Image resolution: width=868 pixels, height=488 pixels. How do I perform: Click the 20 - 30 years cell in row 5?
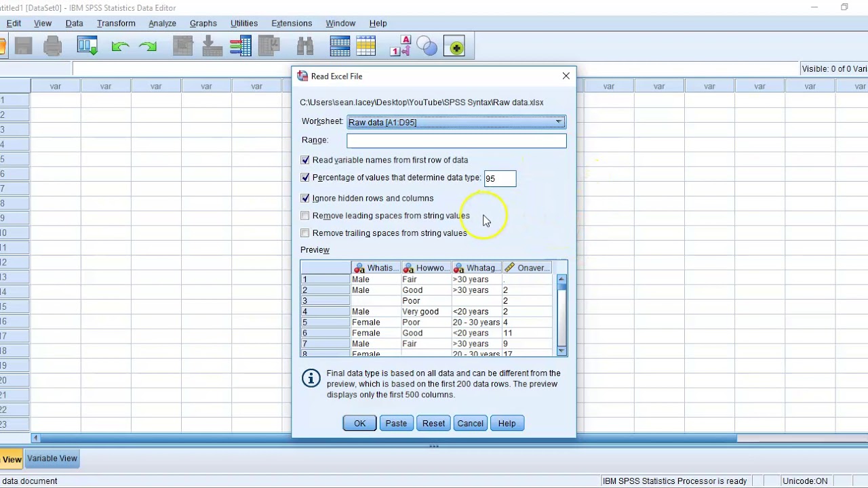click(x=476, y=323)
